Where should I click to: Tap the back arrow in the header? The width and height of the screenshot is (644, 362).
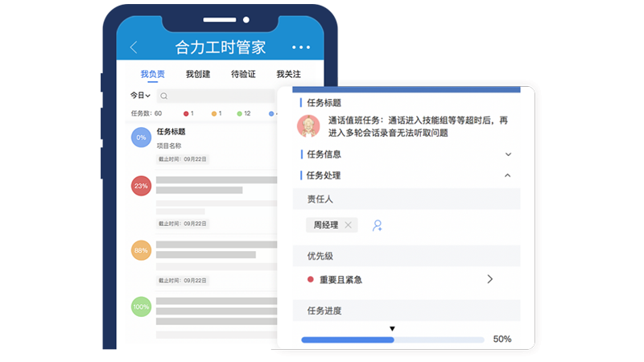point(134,47)
